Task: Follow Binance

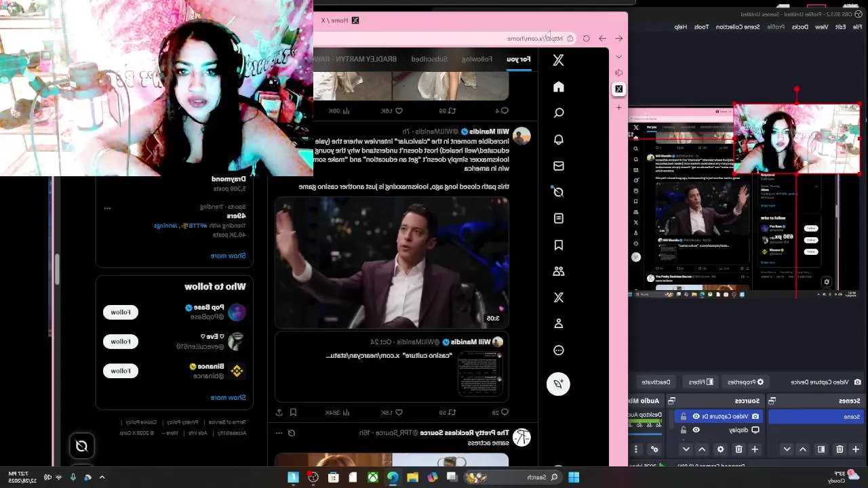Action: point(121,371)
